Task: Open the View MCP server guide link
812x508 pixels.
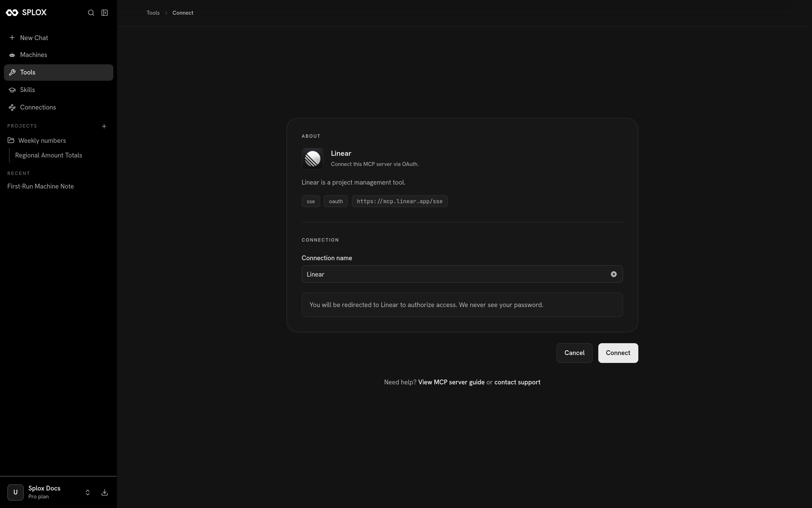Action: pyautogui.click(x=451, y=382)
